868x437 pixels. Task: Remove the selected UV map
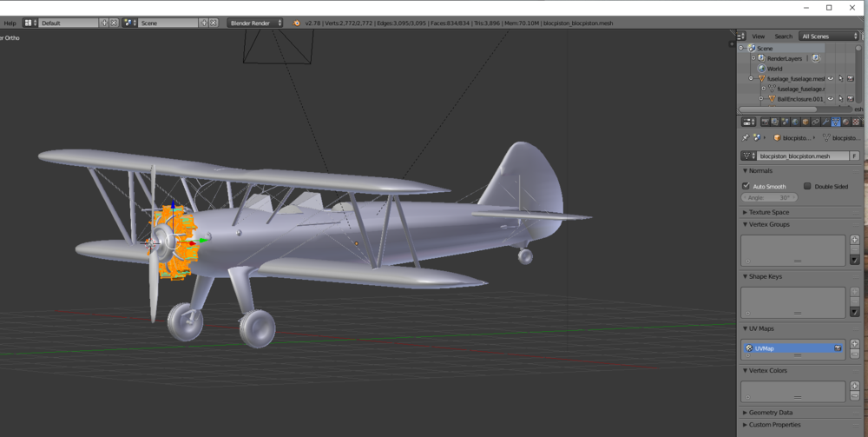tap(855, 354)
